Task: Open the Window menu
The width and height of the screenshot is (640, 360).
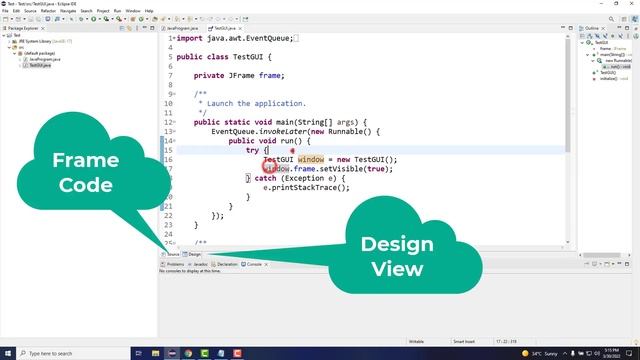Action: point(133,11)
